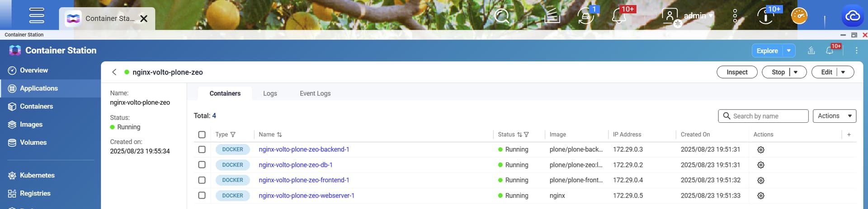Focus the Search by name field
The width and height of the screenshot is (868, 209).
tap(768, 116)
